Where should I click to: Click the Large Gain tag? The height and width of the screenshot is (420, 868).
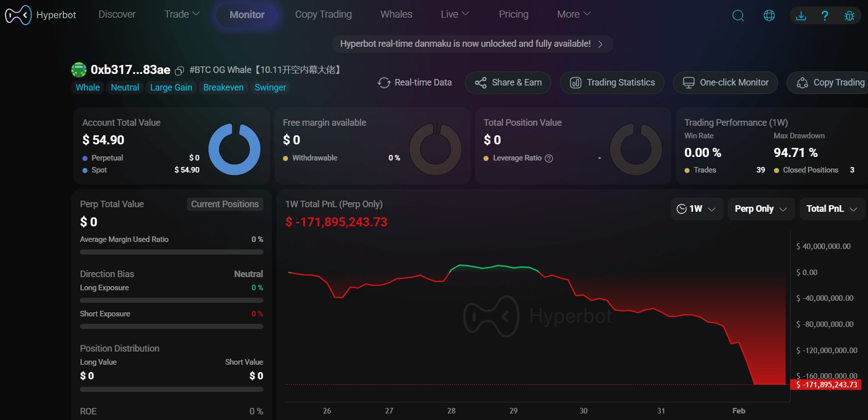(x=171, y=88)
